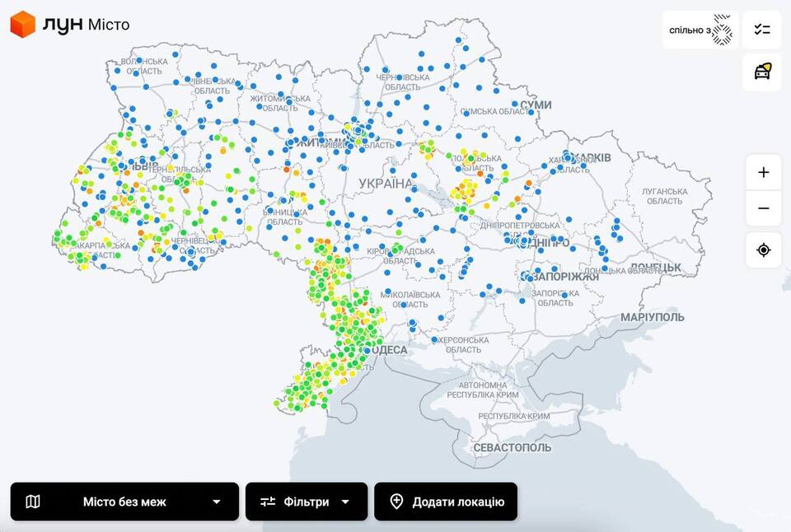Screen dimensions: 791x532
Task: Click the LUN orange cube logo
Action: [x=22, y=25]
